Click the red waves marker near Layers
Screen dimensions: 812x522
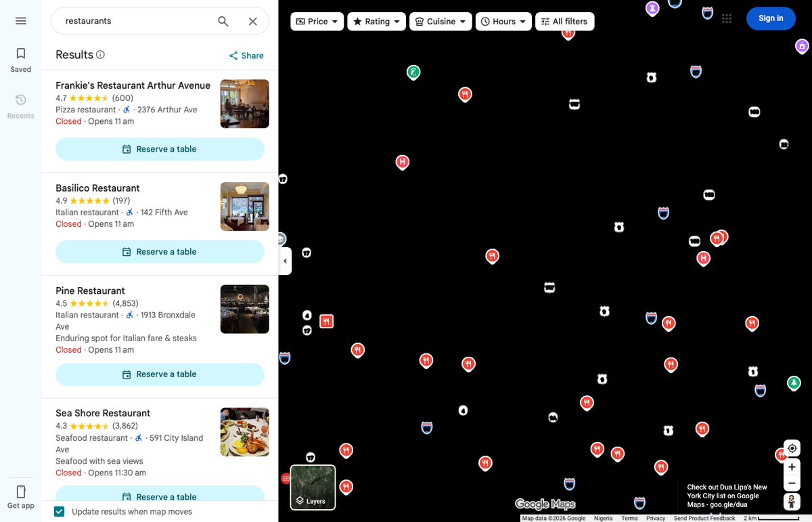[286, 479]
